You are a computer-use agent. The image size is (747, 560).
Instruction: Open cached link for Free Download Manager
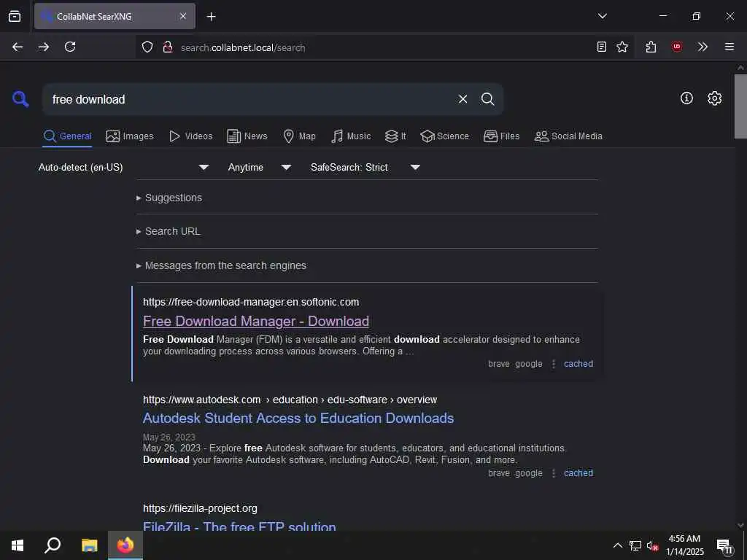[578, 364]
